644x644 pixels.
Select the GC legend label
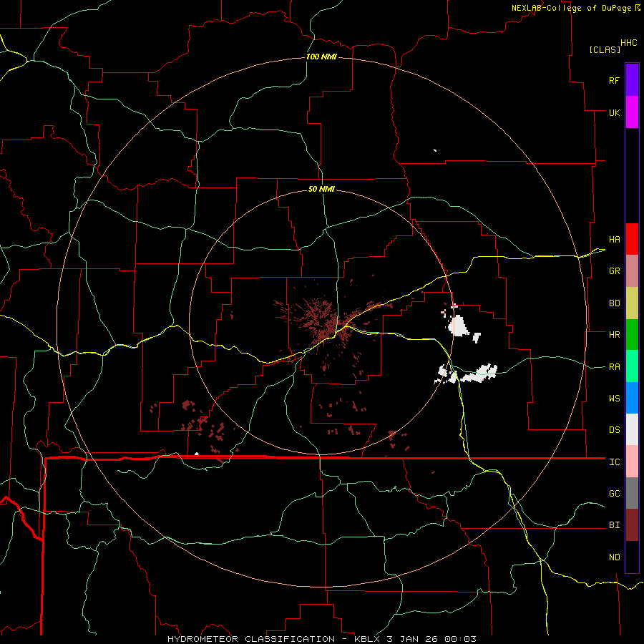point(614,494)
